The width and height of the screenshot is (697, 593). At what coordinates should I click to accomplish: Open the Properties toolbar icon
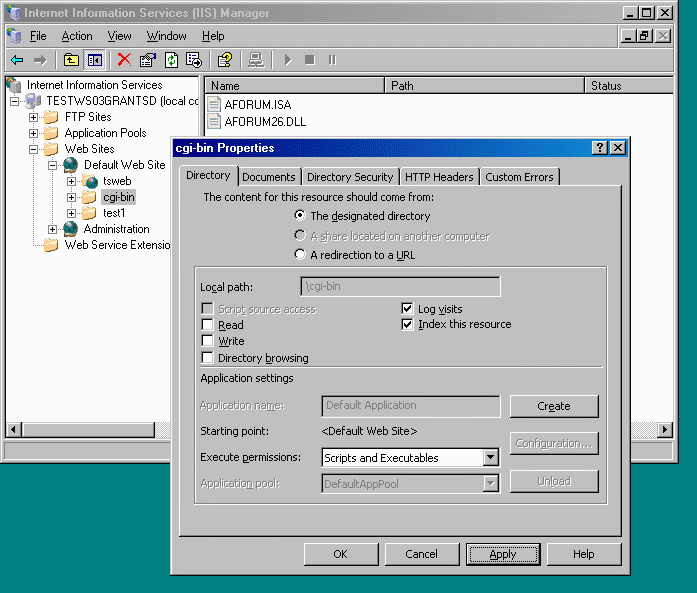coord(148,60)
